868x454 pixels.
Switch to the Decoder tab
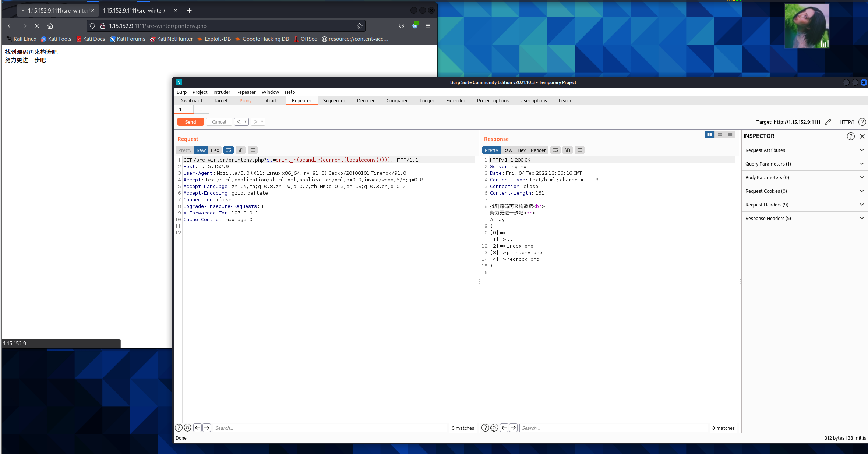click(x=366, y=100)
